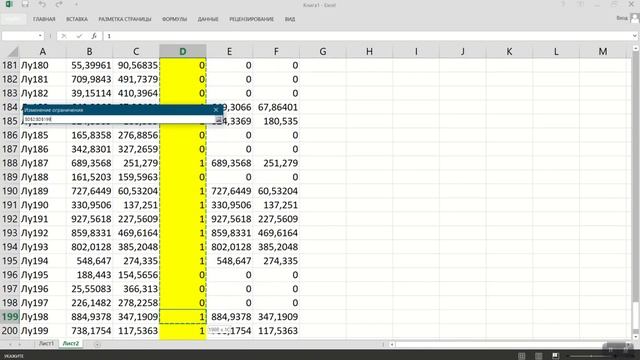Select column D header
The width and height of the screenshot is (640, 360).
pyautogui.click(x=182, y=51)
